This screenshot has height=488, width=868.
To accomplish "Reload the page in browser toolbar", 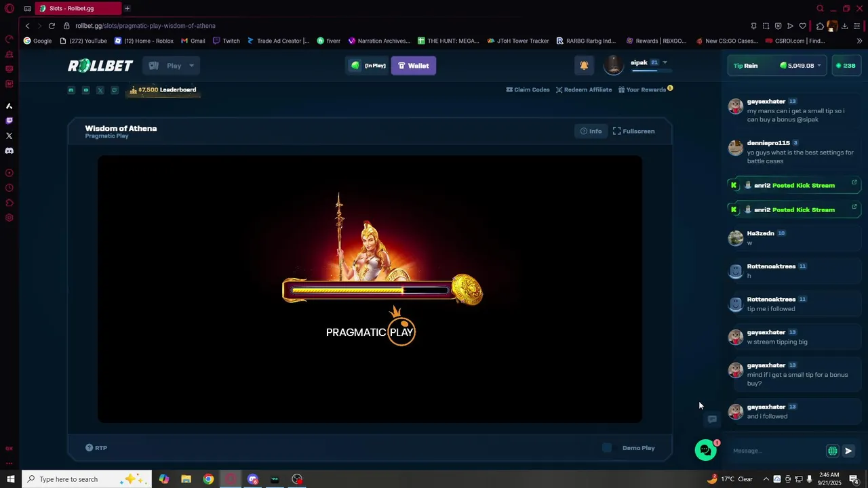I will point(52,26).
